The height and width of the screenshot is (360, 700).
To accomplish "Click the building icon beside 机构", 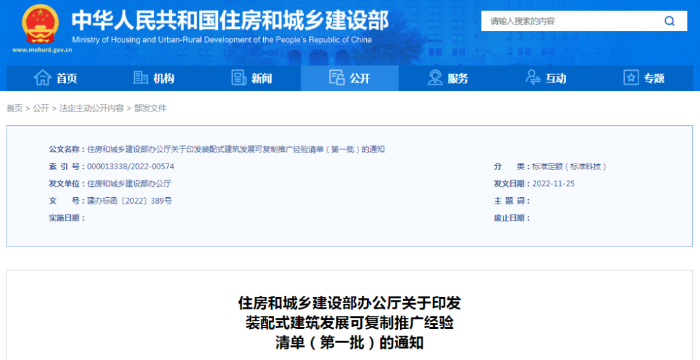I will pyautogui.click(x=141, y=78).
